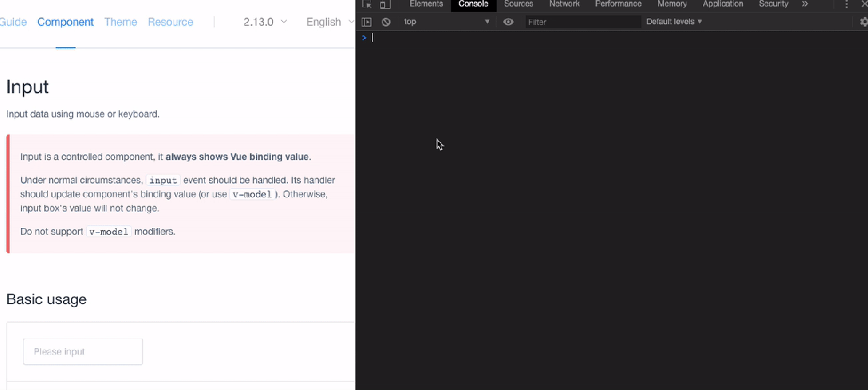Click the 'Input' page heading
The width and height of the screenshot is (868, 390).
(x=27, y=87)
